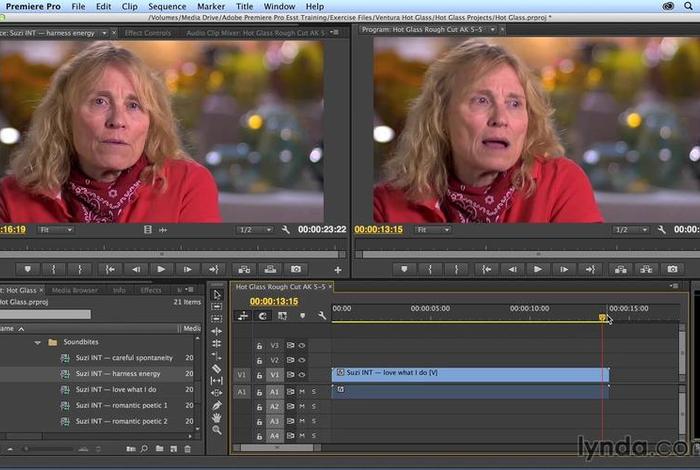Select the Pen tool
Image resolution: width=700 pixels, height=470 pixels.
click(x=217, y=405)
